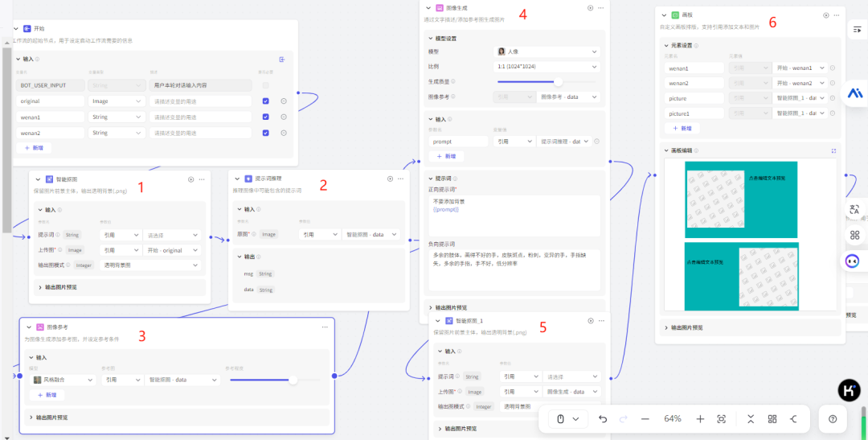This screenshot has height=440, width=868.
Task: Open 输出图模式 透明背景图 dropdown in 智能抠图
Action: pyautogui.click(x=150, y=265)
